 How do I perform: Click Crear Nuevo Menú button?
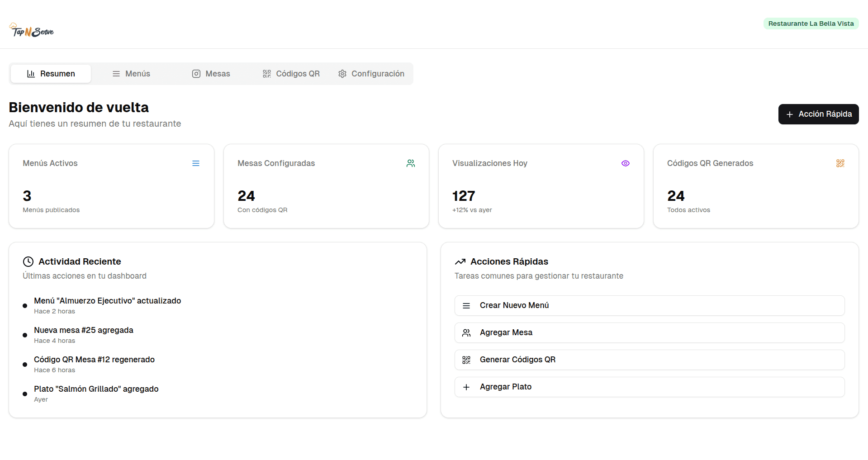coord(649,305)
